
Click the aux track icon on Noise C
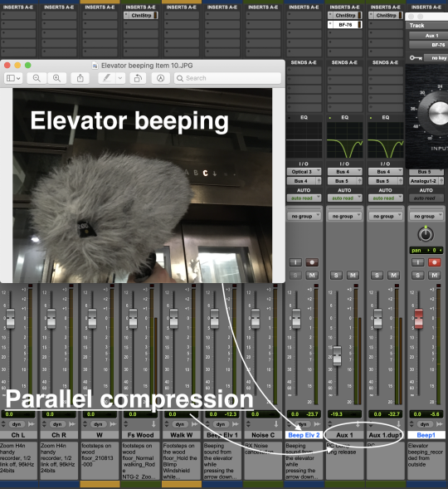pos(276,424)
